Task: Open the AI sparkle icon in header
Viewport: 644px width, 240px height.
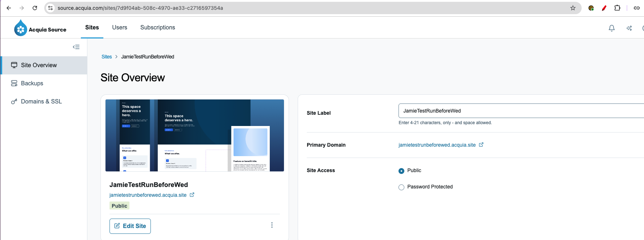Action: pyautogui.click(x=629, y=28)
